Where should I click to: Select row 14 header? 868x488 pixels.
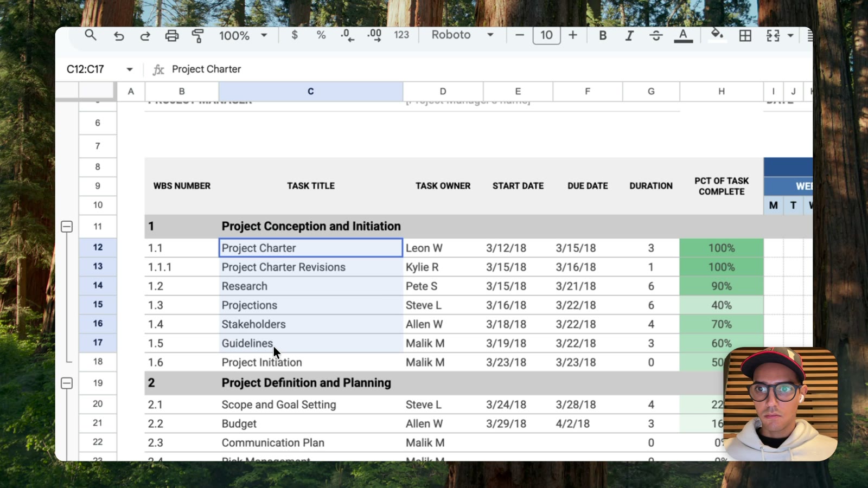[x=98, y=286]
